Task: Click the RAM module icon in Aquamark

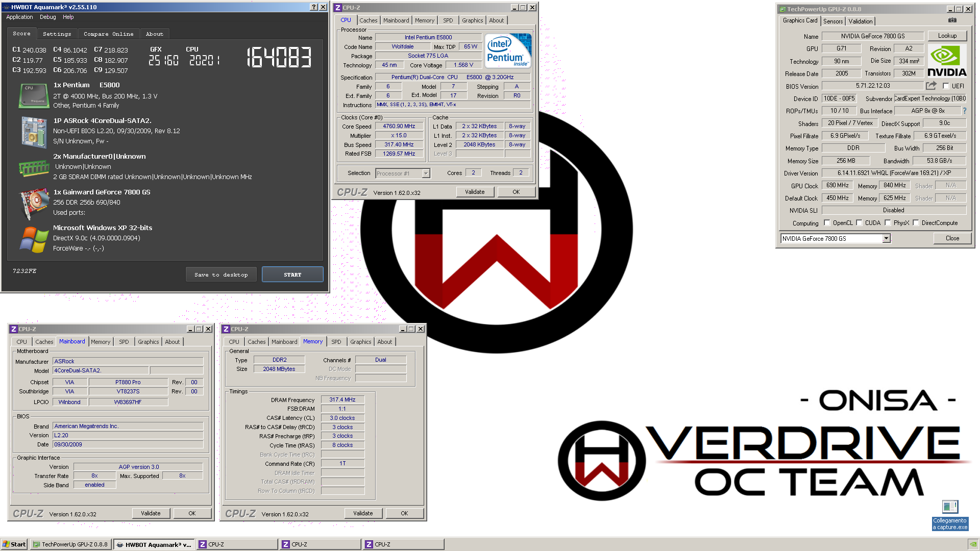Action: (x=34, y=168)
